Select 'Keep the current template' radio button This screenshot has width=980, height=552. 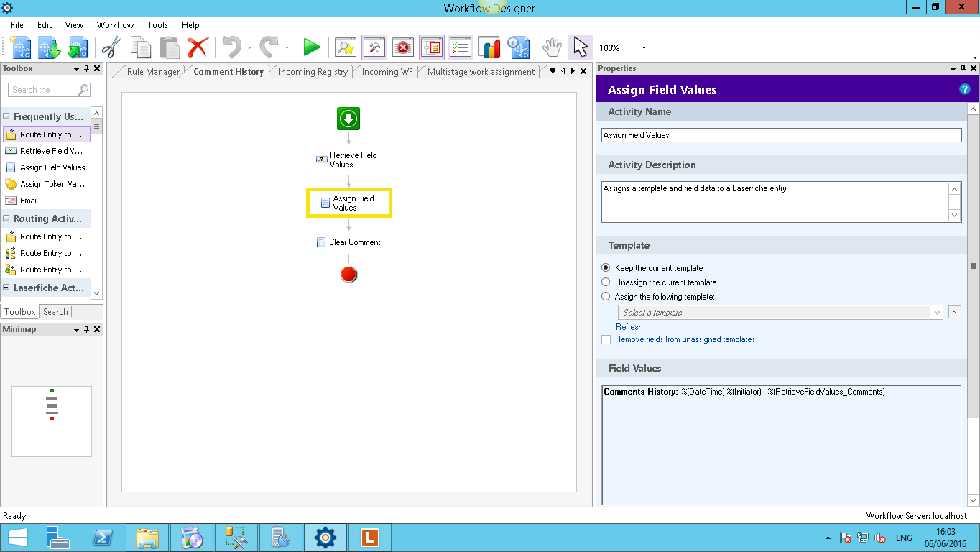pyautogui.click(x=606, y=267)
